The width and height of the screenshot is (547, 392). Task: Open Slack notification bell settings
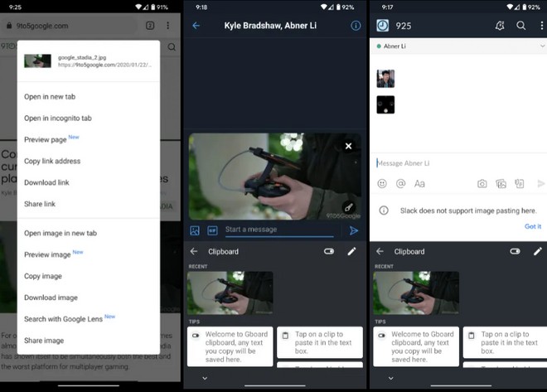click(500, 26)
